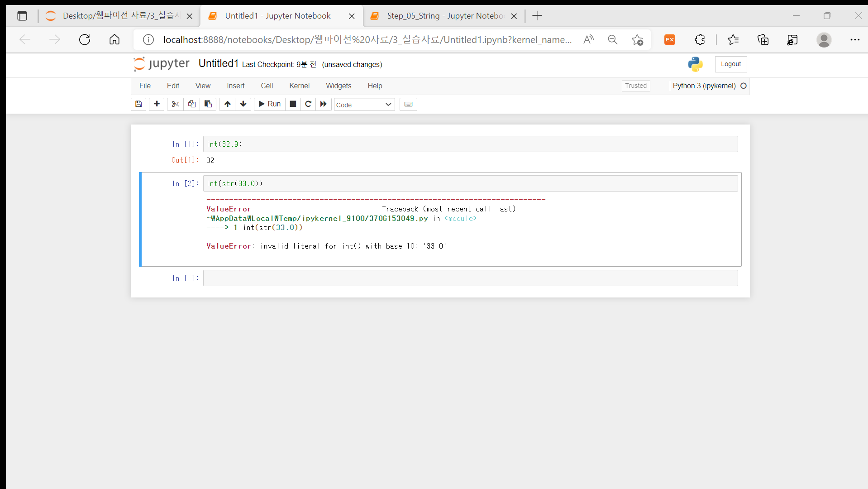Click the empty input cell at the bottom
This screenshot has height=489, width=868.
click(470, 278)
